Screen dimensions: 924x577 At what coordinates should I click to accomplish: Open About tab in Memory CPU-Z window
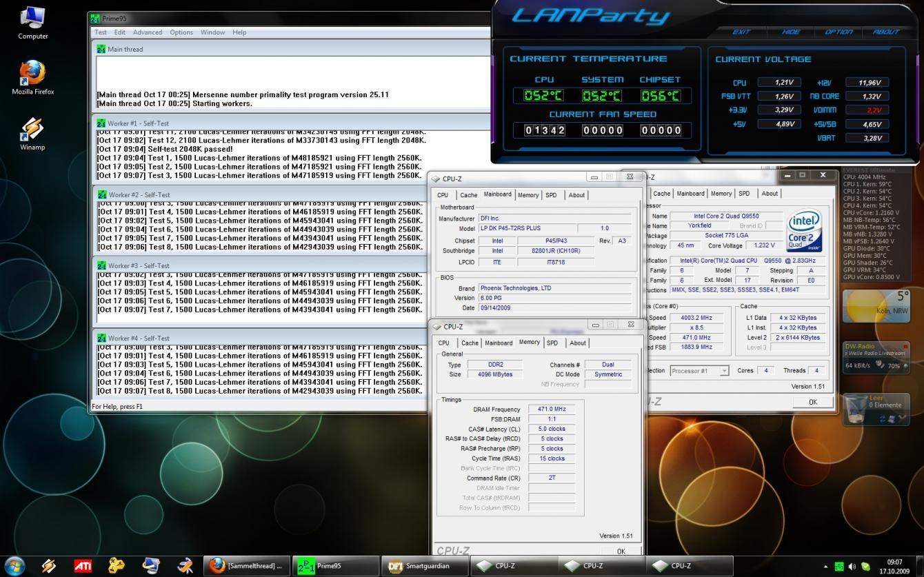578,343
